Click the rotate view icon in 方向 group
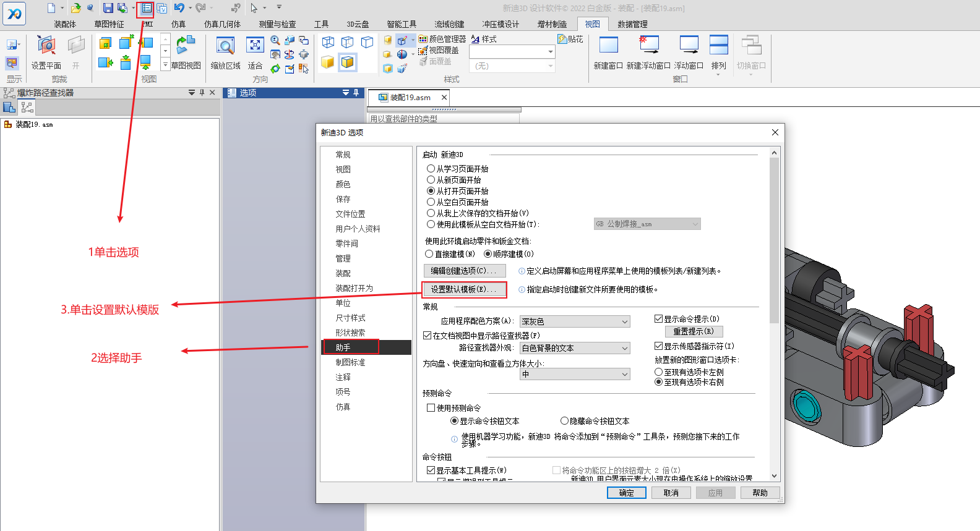This screenshot has width=980, height=531. [x=275, y=69]
